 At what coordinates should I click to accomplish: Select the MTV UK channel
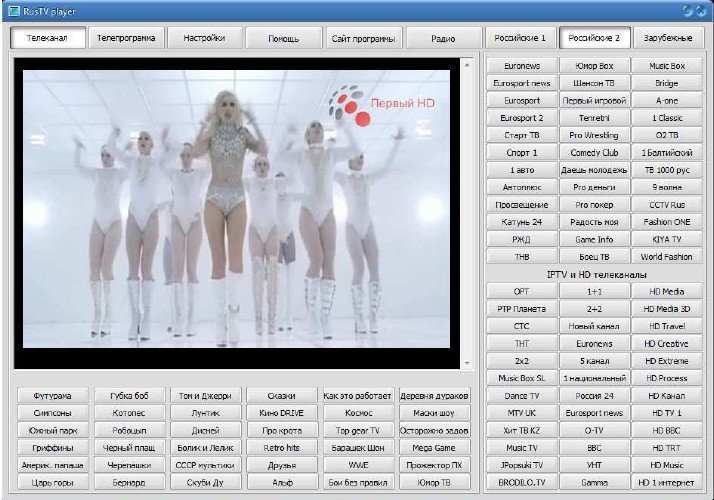[521, 412]
